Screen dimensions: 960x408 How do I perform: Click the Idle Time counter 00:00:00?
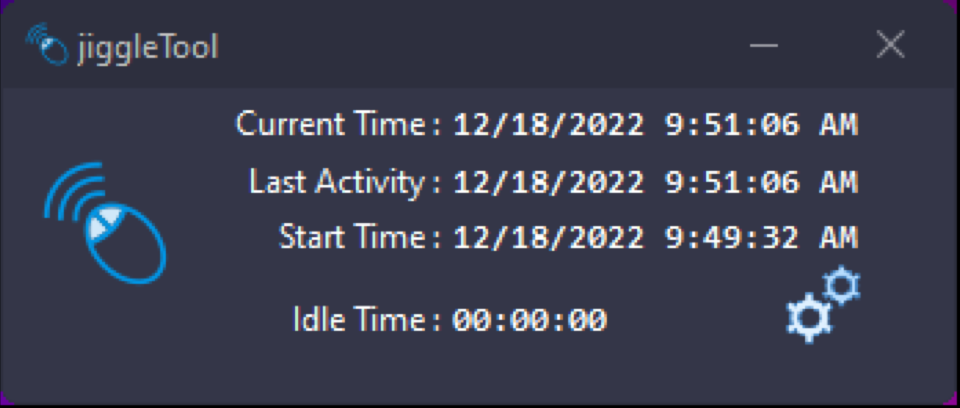[x=529, y=321]
